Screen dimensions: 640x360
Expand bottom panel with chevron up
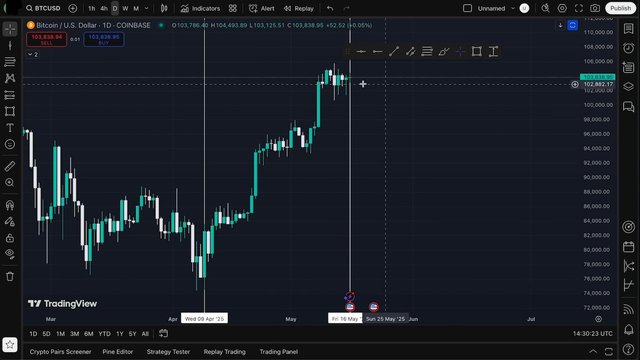(593, 351)
